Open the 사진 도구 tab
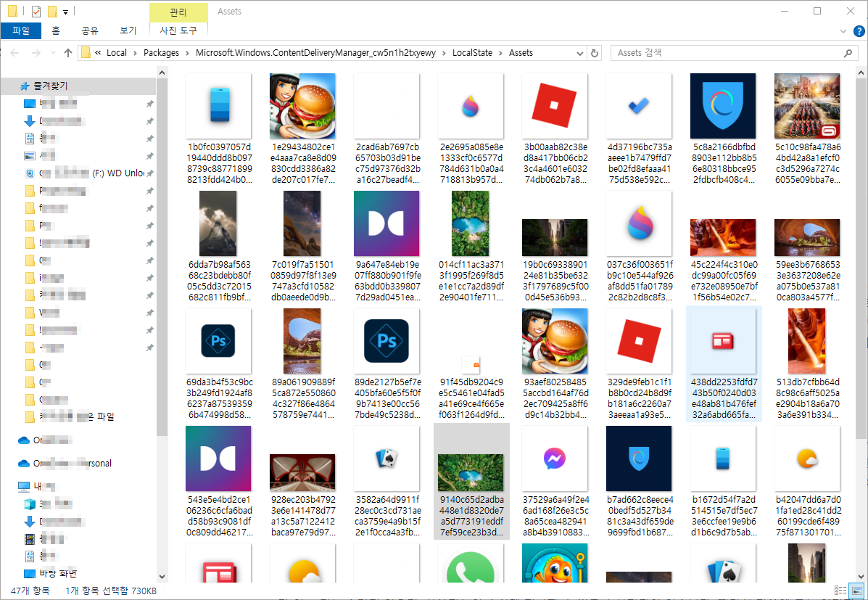The height and width of the screenshot is (600, 868). click(178, 30)
